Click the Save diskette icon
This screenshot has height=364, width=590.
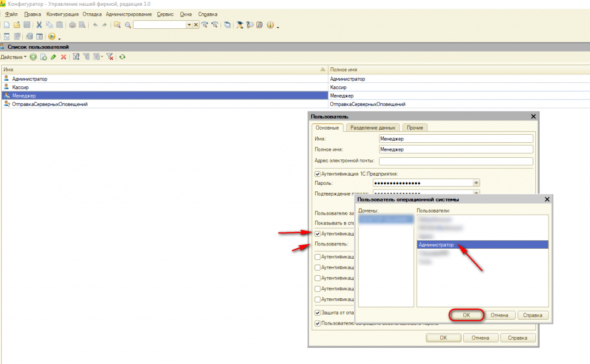27,25
